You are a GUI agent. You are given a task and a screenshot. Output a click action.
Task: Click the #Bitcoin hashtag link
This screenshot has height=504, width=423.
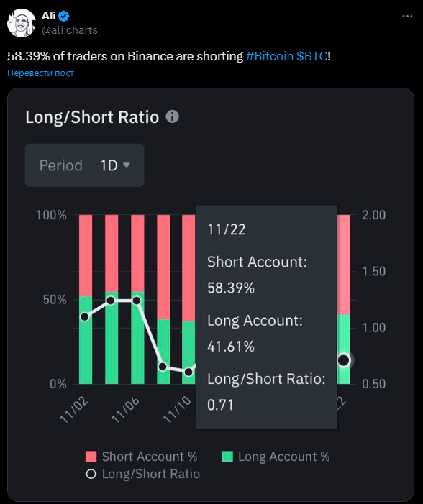click(x=270, y=56)
